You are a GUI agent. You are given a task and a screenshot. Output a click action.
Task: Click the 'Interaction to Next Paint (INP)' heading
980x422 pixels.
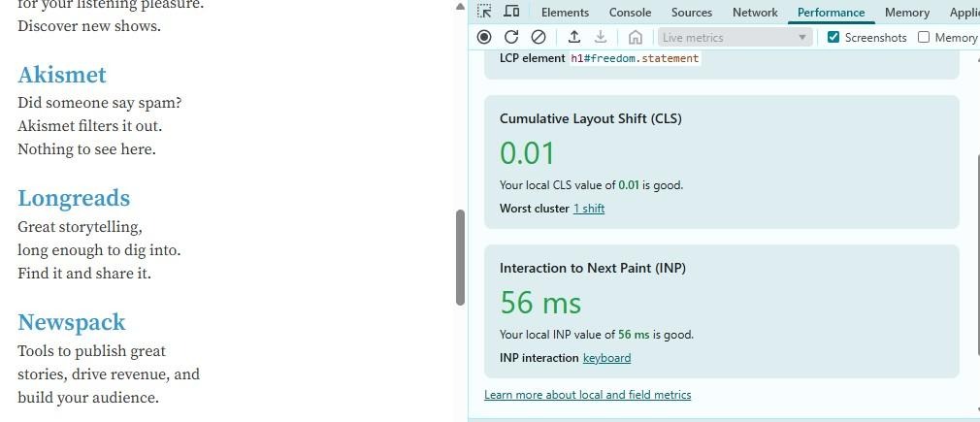point(593,268)
